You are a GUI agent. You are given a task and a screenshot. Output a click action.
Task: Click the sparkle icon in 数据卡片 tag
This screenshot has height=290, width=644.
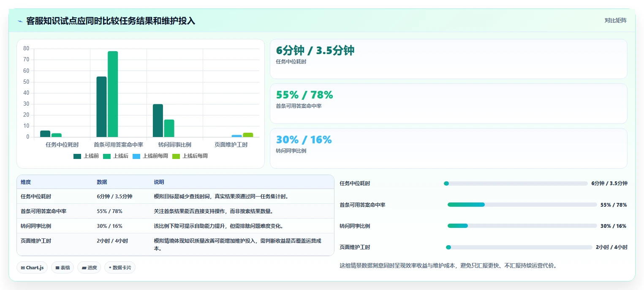(x=110, y=268)
